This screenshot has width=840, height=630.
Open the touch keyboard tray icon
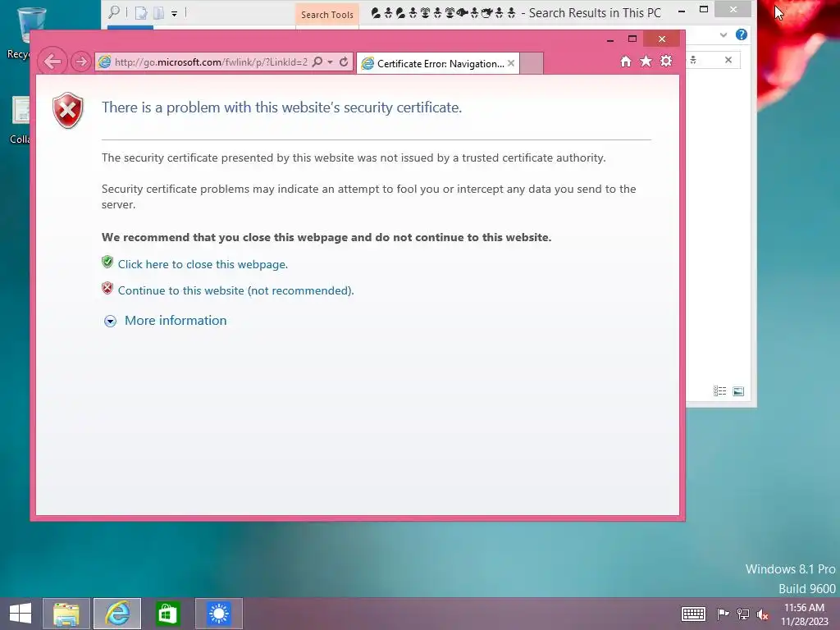pyautogui.click(x=693, y=614)
